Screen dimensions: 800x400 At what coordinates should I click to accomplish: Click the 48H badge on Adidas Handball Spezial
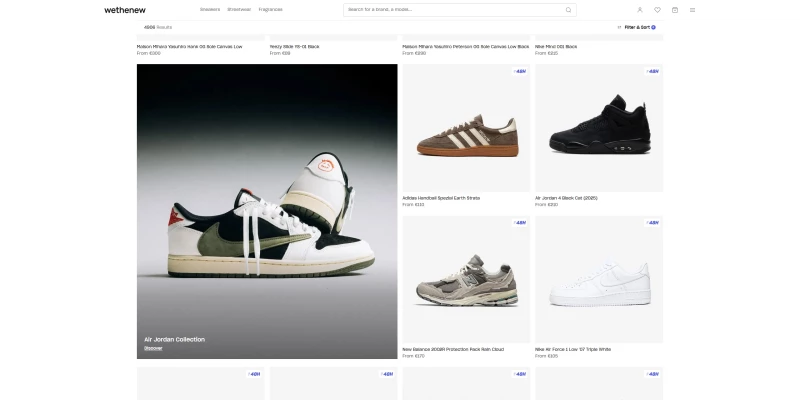pyautogui.click(x=520, y=71)
